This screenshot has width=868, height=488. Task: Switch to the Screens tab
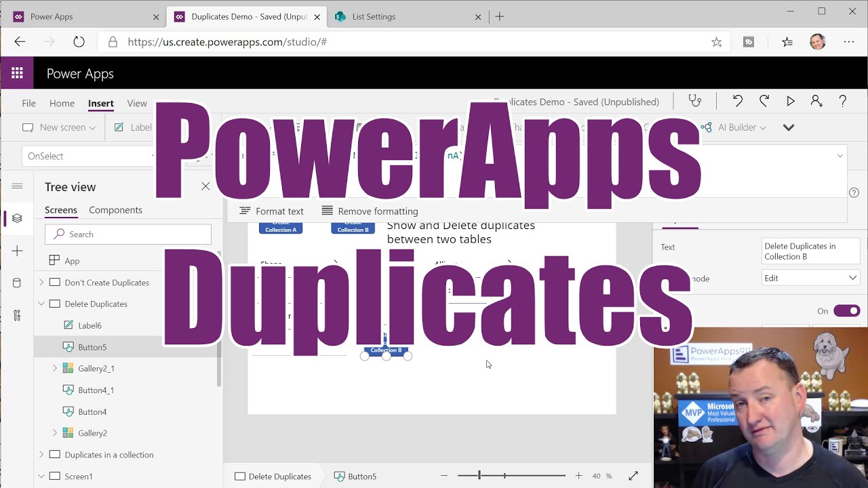(61, 210)
